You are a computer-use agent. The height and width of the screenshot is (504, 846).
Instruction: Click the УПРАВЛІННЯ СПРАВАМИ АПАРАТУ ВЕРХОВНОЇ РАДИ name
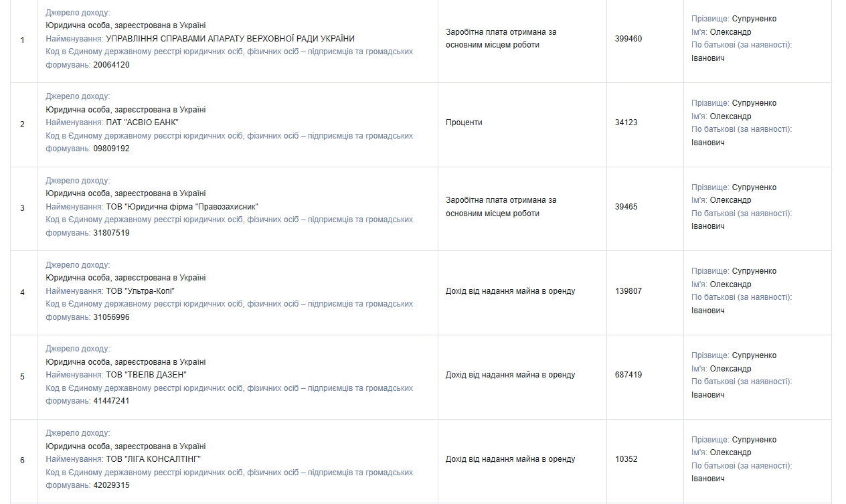pyautogui.click(x=230, y=39)
